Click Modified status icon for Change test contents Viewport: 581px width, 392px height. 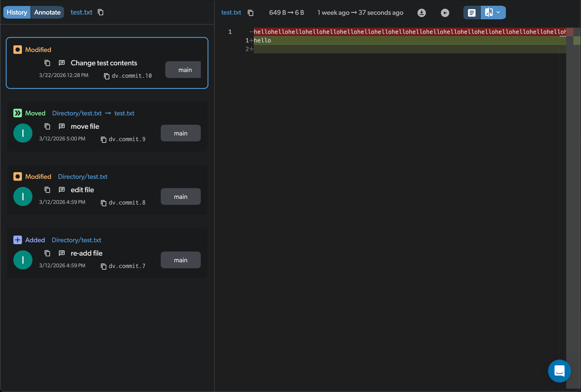point(17,50)
